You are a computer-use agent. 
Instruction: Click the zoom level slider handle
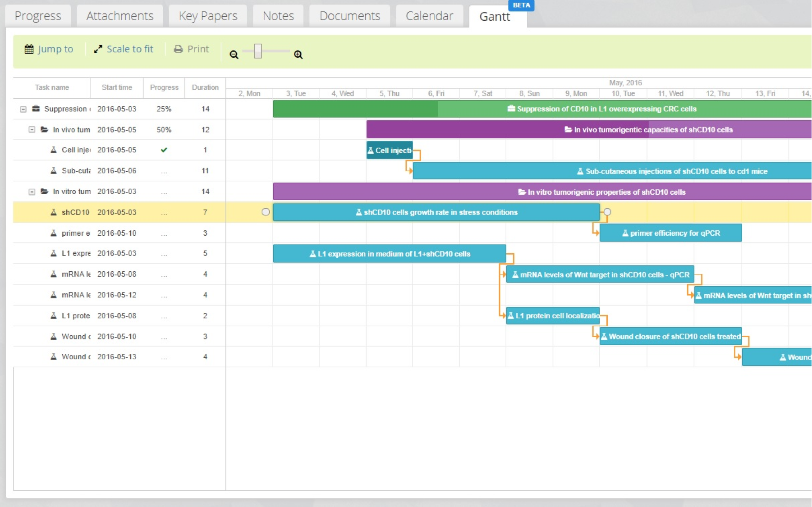258,51
